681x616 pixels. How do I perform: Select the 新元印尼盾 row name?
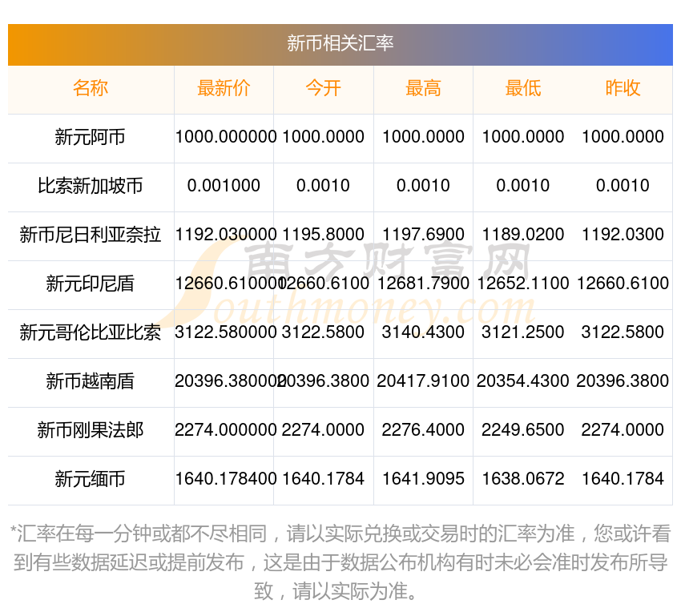[91, 284]
